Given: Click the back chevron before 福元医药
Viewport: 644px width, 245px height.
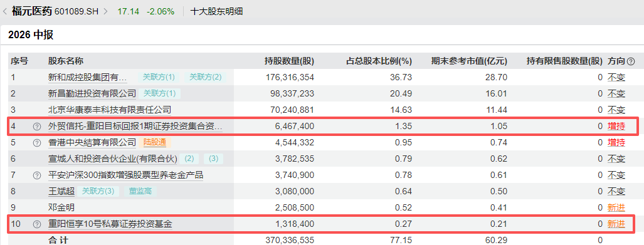Looking at the screenshot, I should coord(5,11).
